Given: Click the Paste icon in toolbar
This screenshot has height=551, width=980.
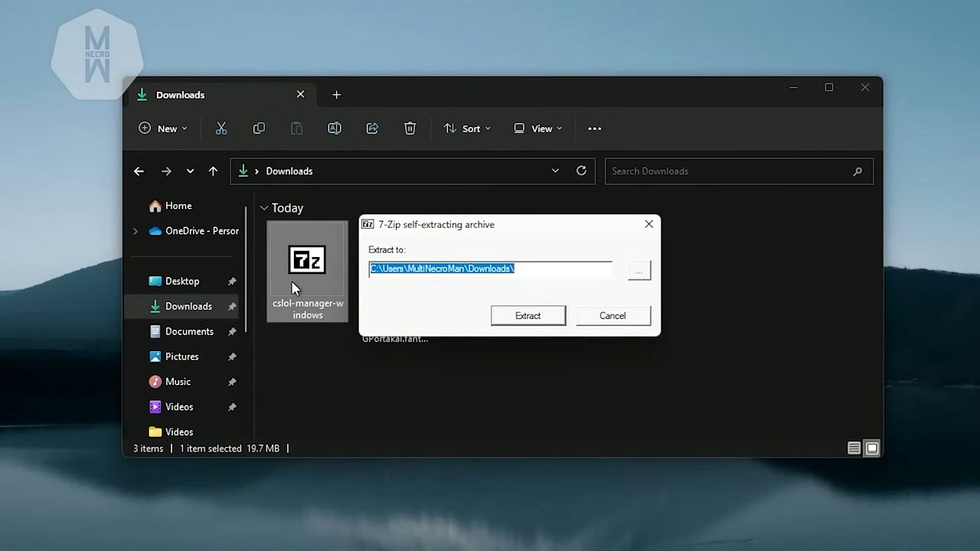Looking at the screenshot, I should 296,129.
